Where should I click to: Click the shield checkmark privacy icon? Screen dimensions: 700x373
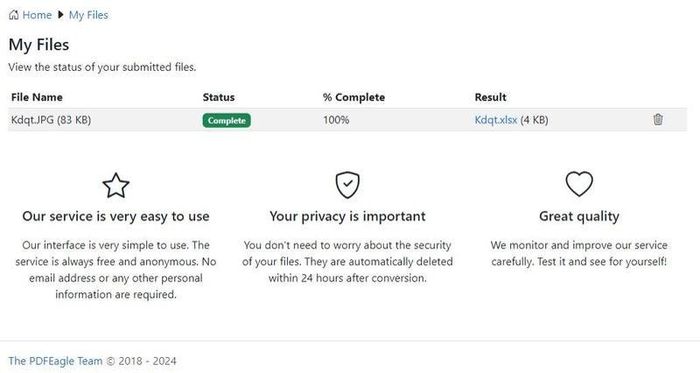[347, 185]
